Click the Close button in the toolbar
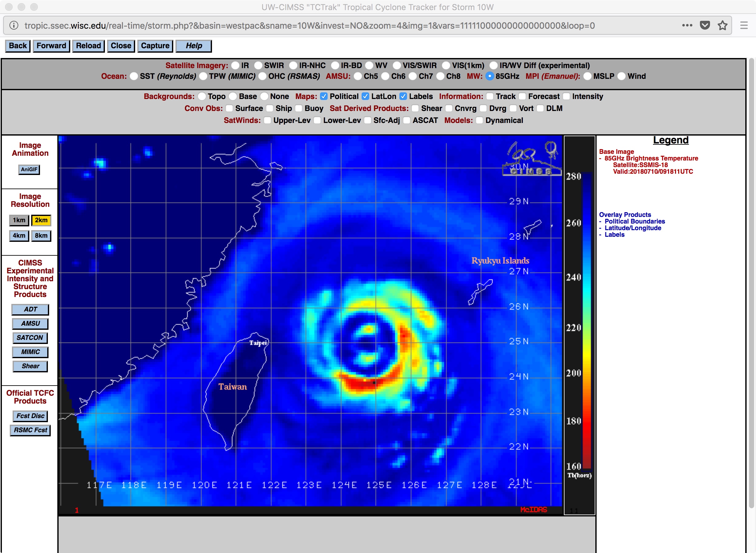The image size is (756, 553). tap(121, 46)
